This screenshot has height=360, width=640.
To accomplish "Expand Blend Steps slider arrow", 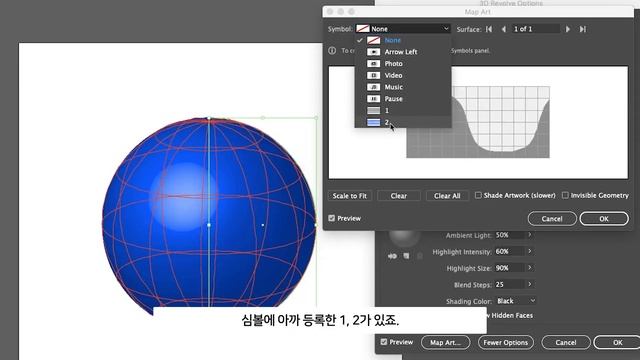I will tap(530, 284).
